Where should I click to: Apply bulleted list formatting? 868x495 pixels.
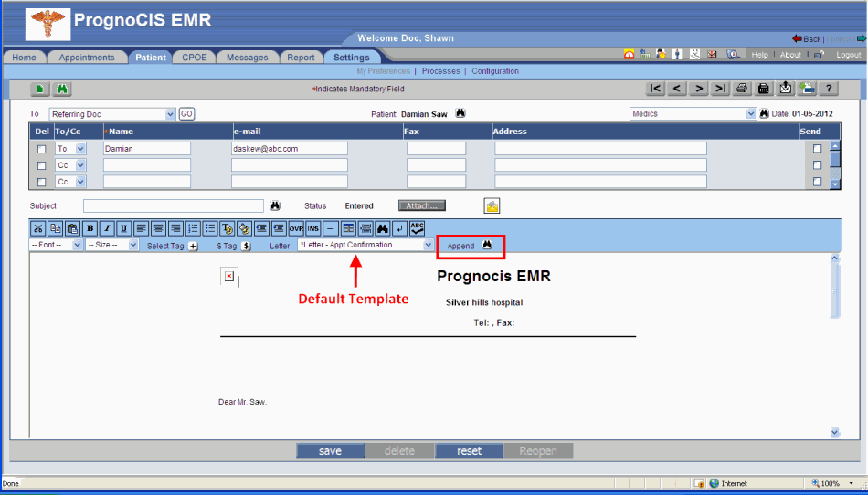(210, 228)
